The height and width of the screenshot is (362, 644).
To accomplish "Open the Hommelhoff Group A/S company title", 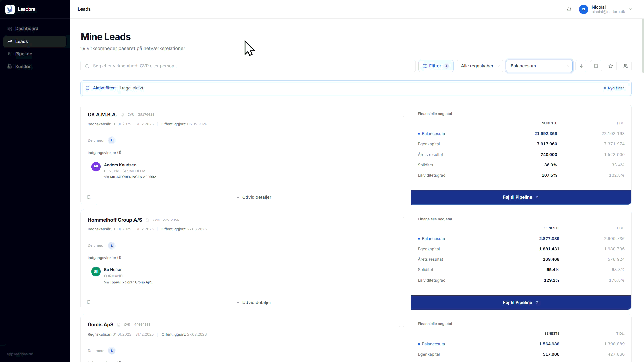I will (x=115, y=220).
